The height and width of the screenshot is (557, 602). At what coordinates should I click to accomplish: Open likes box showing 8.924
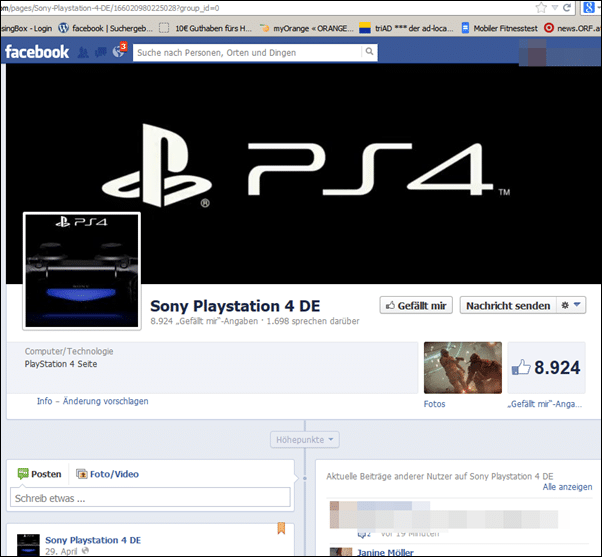pyautogui.click(x=546, y=367)
